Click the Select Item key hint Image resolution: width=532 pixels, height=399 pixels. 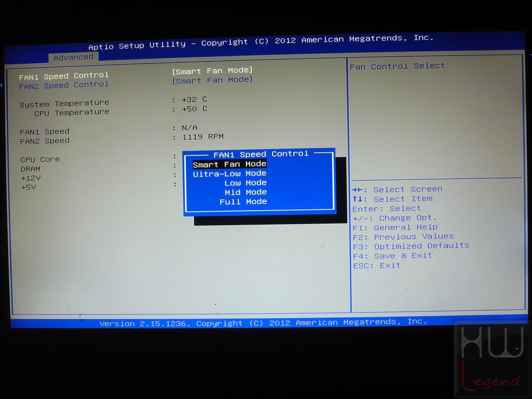coord(393,199)
